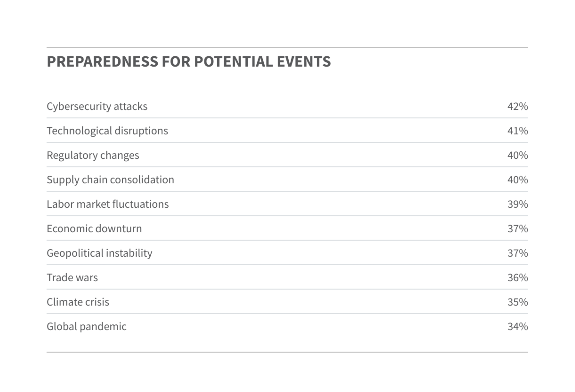
Task: Select the 'Cybersecurity attacks' row label
Action: coord(97,106)
